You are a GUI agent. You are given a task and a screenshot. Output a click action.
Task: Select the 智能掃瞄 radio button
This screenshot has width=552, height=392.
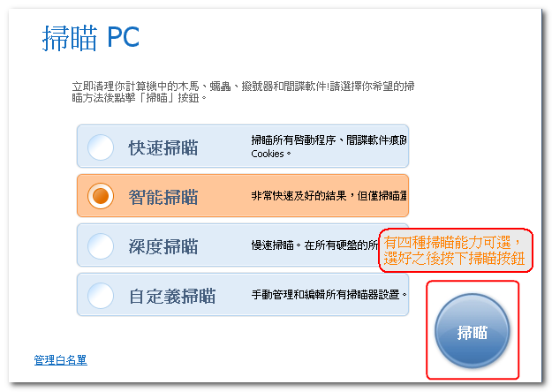tap(101, 196)
